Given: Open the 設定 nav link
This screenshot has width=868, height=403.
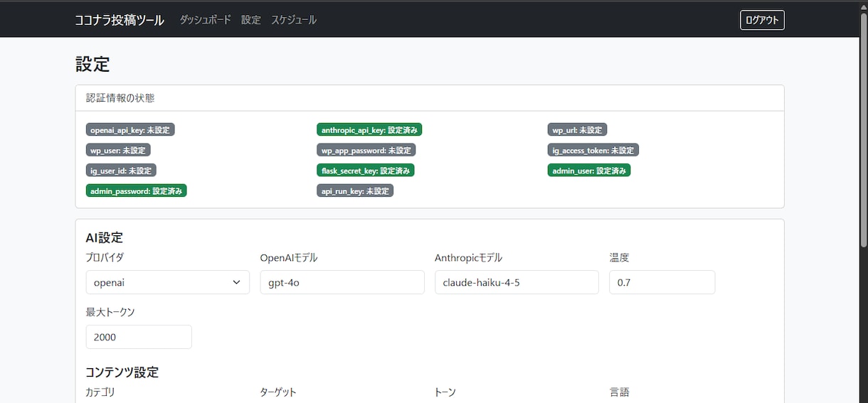Looking at the screenshot, I should tap(251, 20).
